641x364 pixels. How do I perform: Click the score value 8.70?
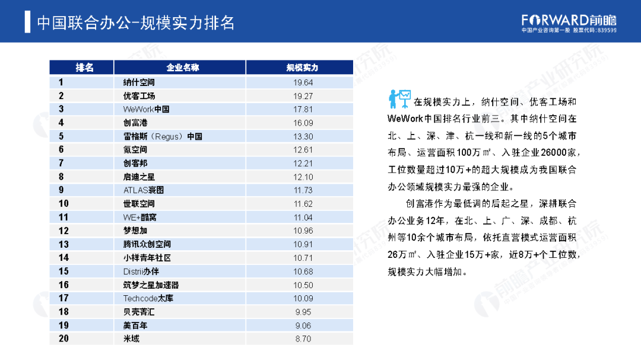303,339
